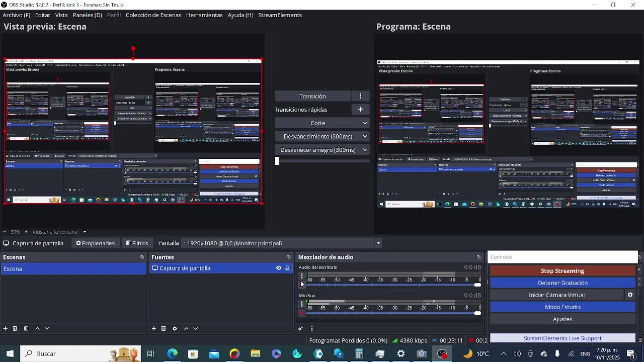The image size is (644, 362).
Task: Open the Herramientas menu
Action: [x=204, y=15]
